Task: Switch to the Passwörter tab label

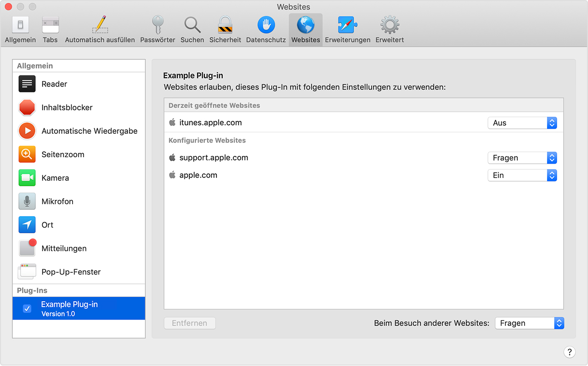Action: click(158, 40)
